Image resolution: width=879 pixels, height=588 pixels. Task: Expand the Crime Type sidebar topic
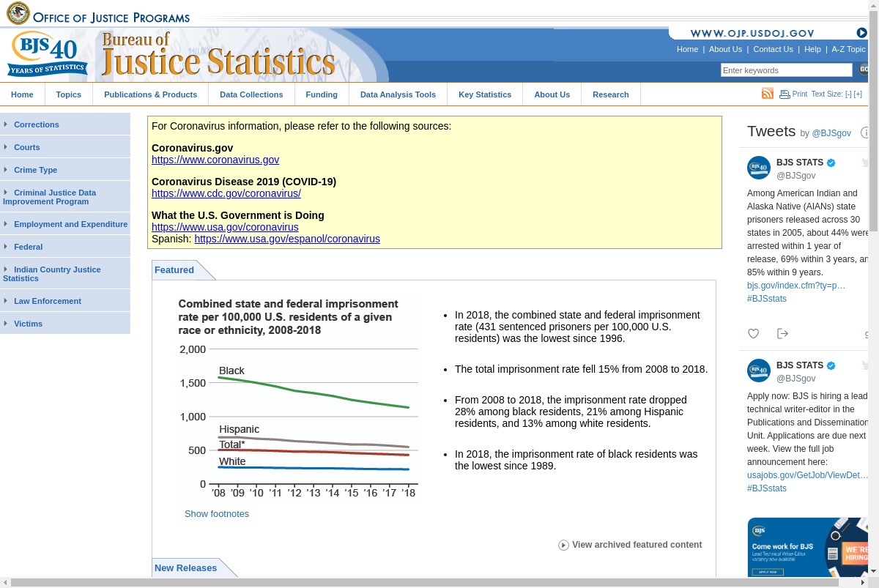click(x=65, y=170)
